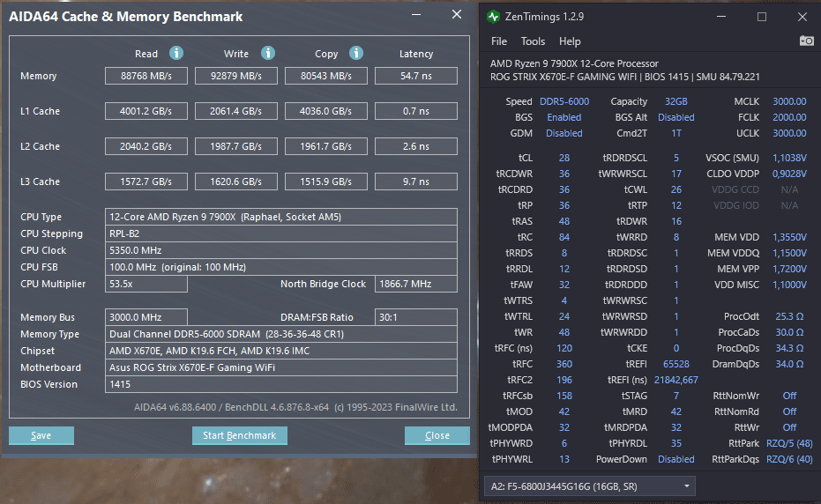Click the MEM VDD value 1,3550V

coord(789,237)
